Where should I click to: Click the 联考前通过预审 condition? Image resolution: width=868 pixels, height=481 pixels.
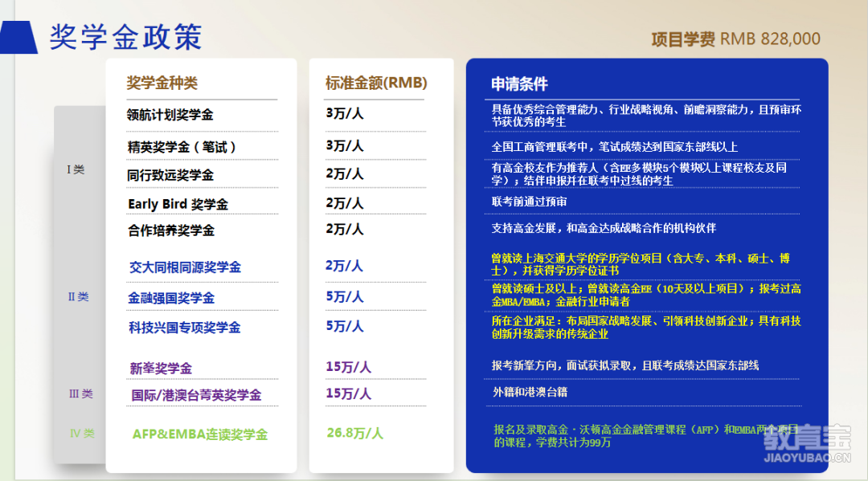pyautogui.click(x=529, y=202)
